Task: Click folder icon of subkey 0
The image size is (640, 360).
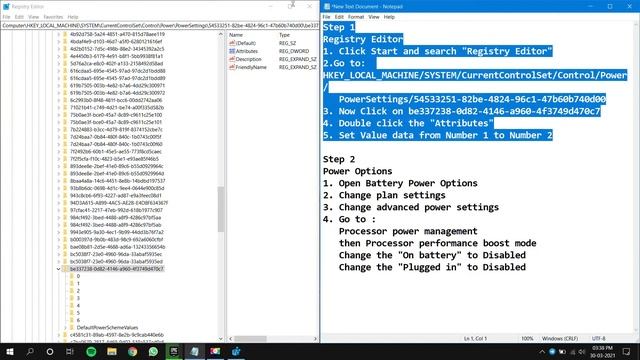Action: coord(72,276)
